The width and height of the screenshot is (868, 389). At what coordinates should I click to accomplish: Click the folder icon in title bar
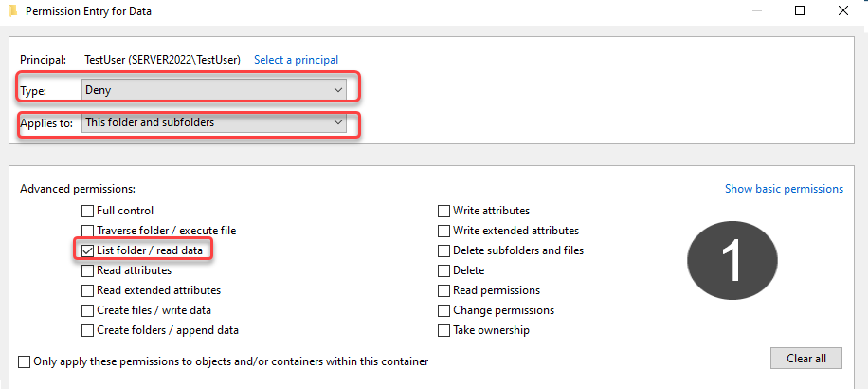(x=12, y=11)
